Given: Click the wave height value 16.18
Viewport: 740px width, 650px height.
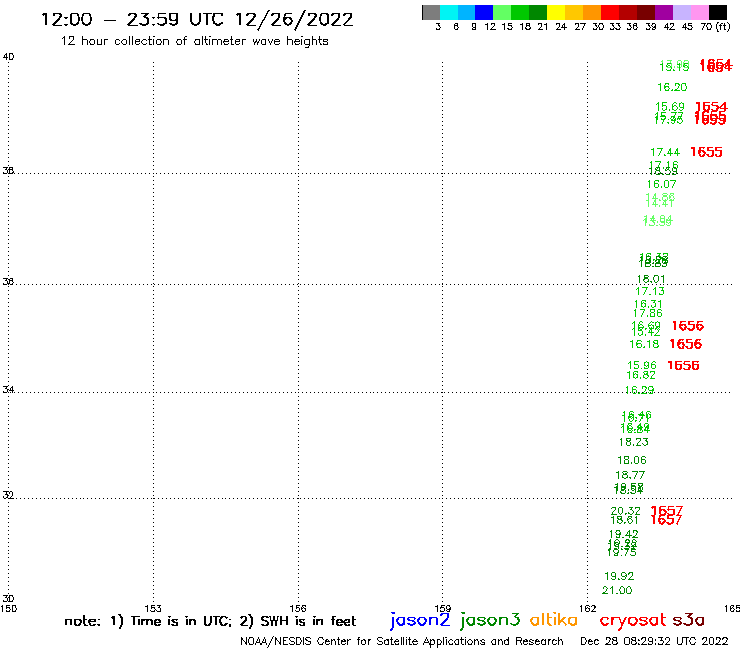Looking at the screenshot, I should point(644,345).
